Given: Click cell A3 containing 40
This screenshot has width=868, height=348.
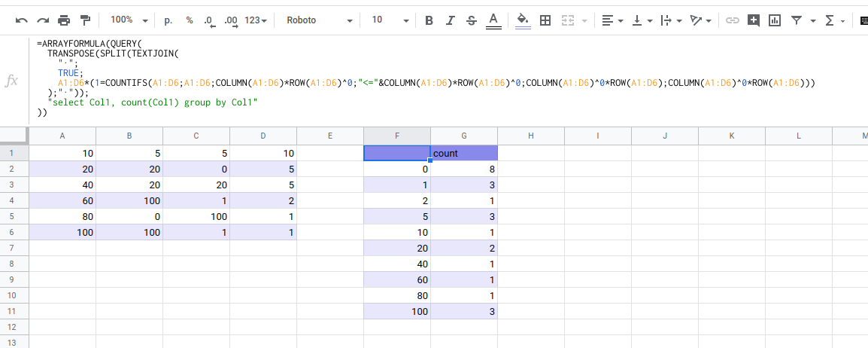Looking at the screenshot, I should pos(62,185).
